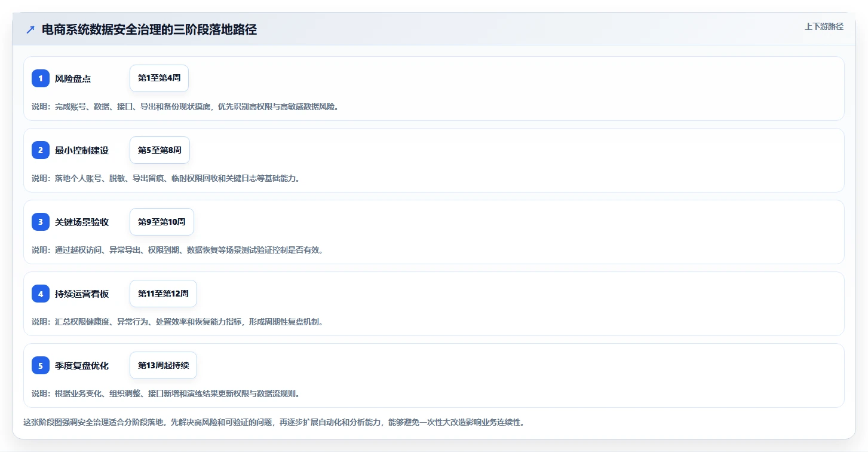Click the step number 4 badge
The width and height of the screenshot is (868, 452).
[x=41, y=294]
